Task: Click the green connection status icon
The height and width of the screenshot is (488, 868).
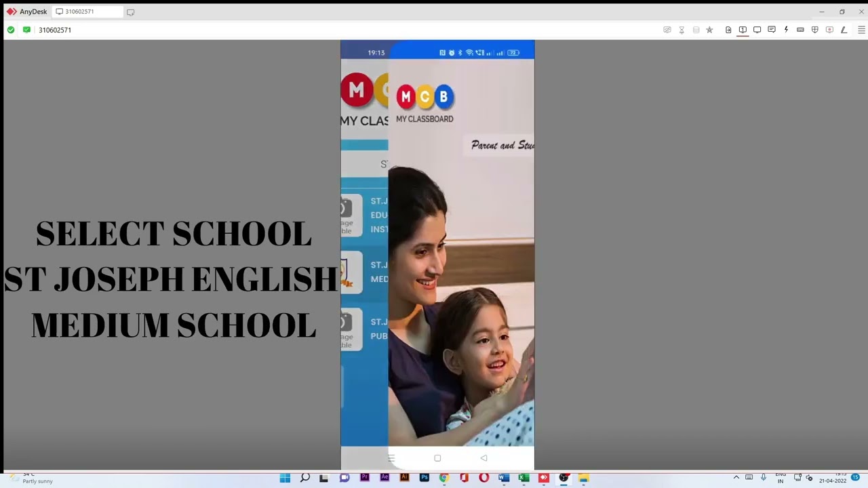Action: tap(11, 30)
